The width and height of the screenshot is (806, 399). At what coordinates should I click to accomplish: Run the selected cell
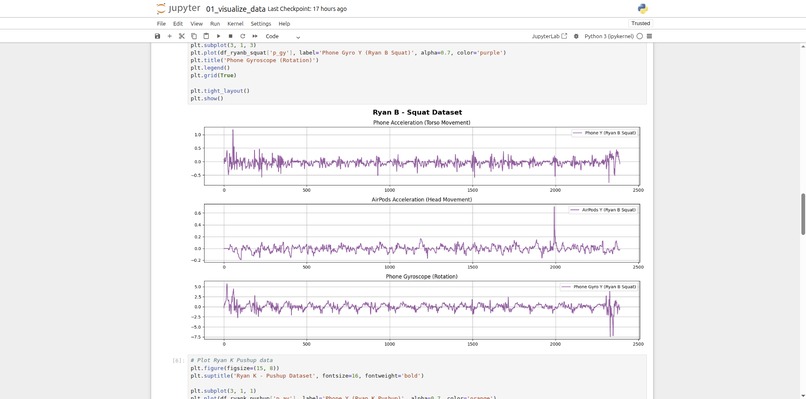pyautogui.click(x=218, y=37)
